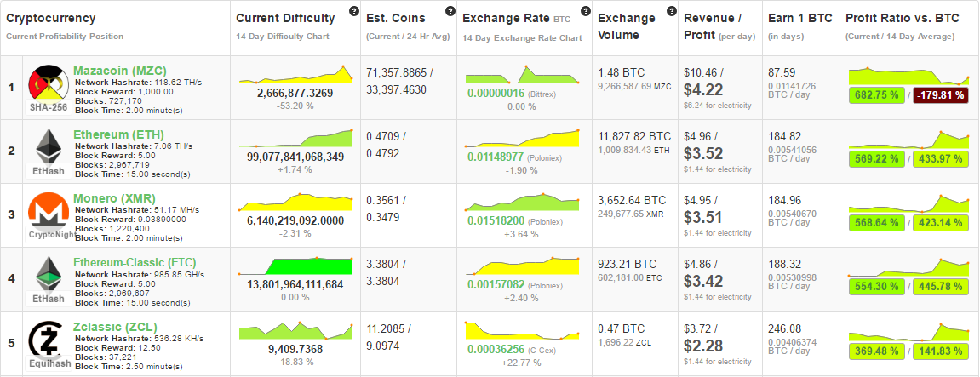Screen dimensions: 980x377
Task: Click Monero's profit ratio chart
Action: (909, 203)
